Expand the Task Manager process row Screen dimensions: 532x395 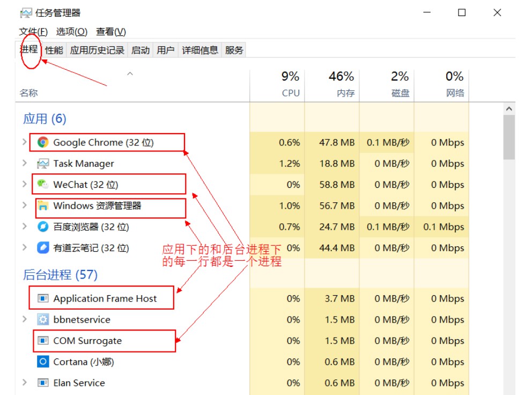click(25, 163)
